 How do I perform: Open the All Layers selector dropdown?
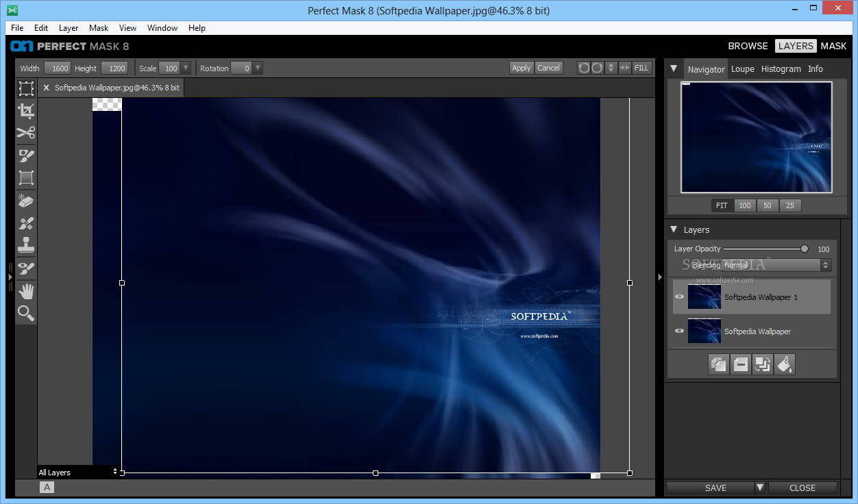(x=78, y=473)
